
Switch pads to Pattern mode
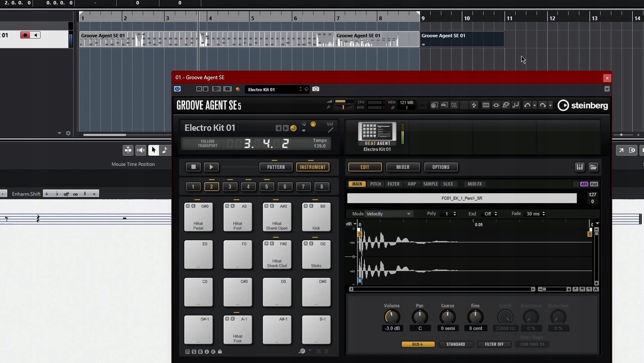[x=276, y=167]
